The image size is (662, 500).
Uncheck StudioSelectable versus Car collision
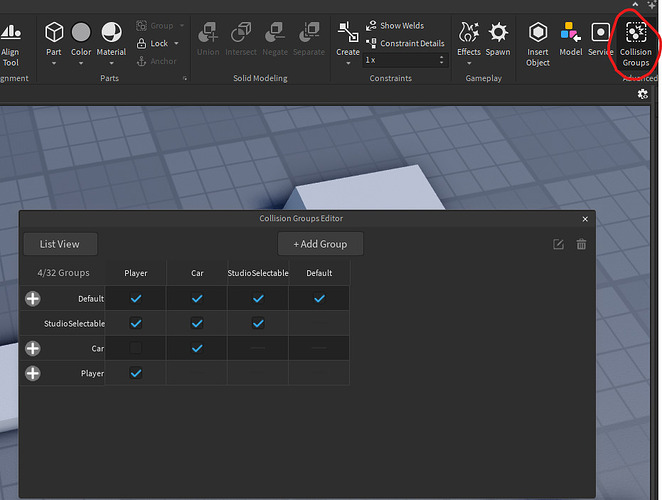click(x=197, y=323)
